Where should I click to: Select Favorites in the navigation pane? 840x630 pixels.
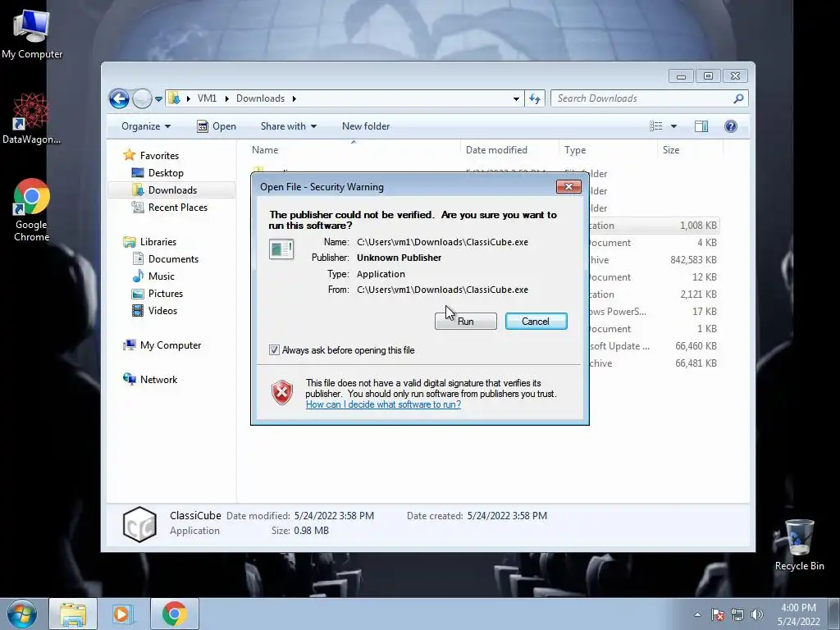tap(159, 156)
